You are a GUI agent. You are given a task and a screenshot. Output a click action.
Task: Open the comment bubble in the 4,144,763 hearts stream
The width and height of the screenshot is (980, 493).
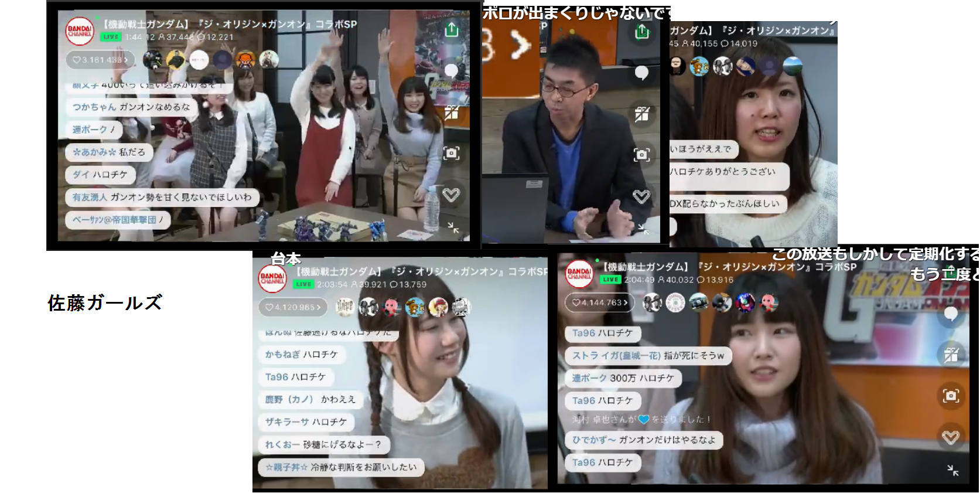pos(951,315)
